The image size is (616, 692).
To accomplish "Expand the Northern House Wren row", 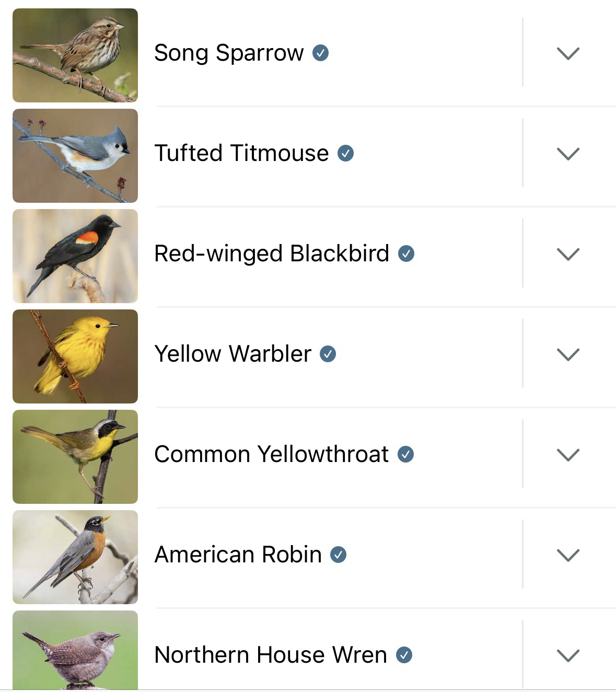I will tap(568, 655).
